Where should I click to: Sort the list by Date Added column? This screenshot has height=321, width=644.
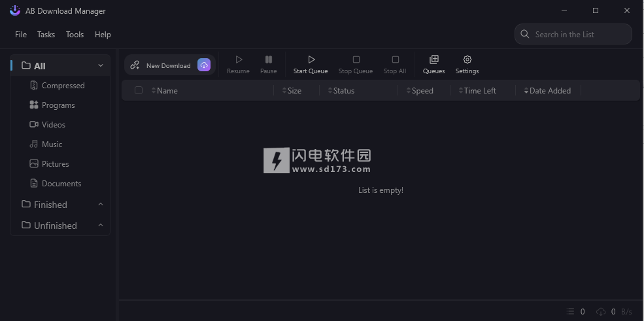547,91
